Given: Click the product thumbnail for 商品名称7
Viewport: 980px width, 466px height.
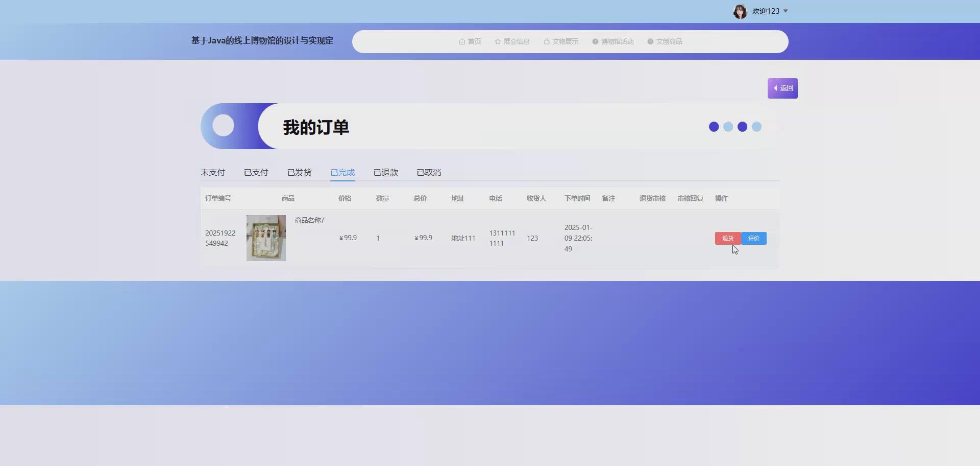Looking at the screenshot, I should point(265,238).
